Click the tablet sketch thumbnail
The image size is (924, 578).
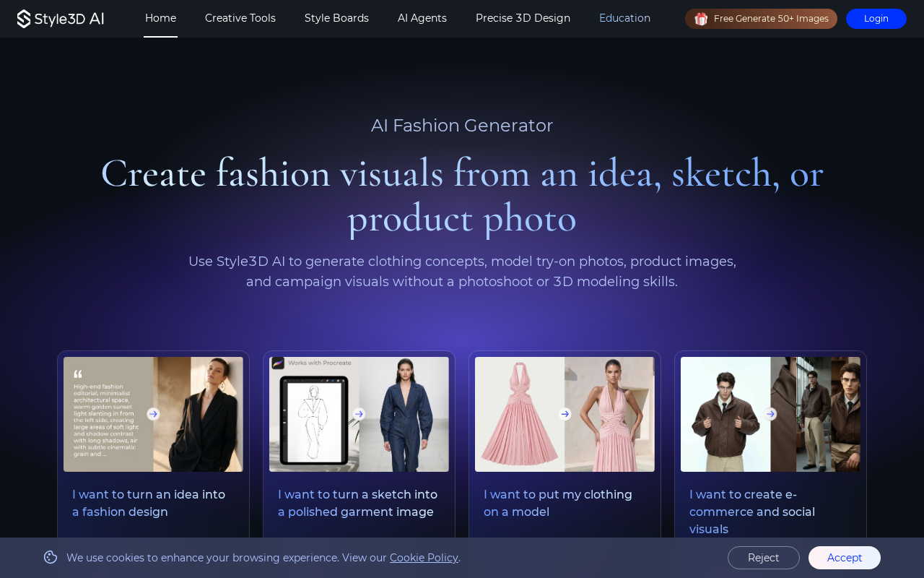point(314,414)
